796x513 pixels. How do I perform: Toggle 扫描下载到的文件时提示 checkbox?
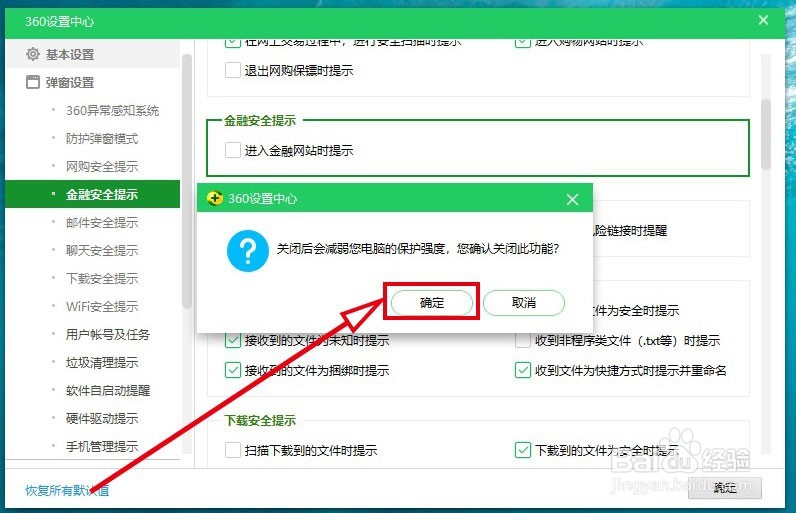[233, 450]
